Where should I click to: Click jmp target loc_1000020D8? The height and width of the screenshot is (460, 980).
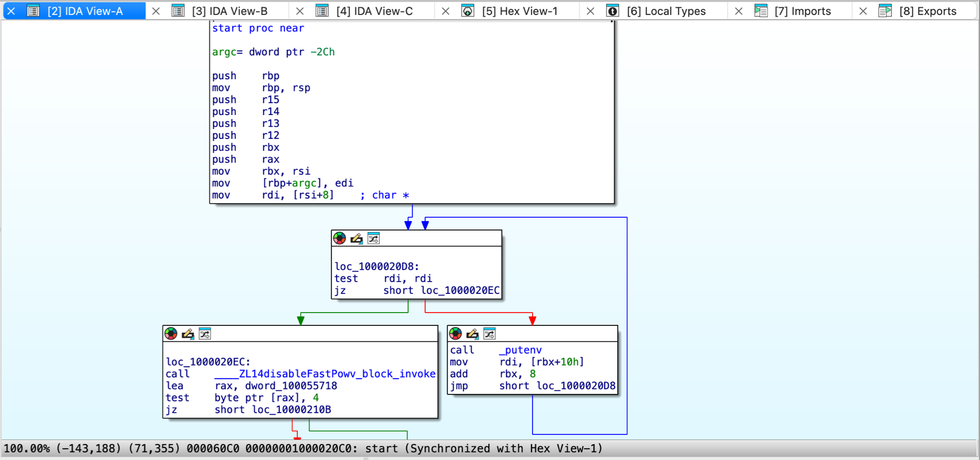click(576, 385)
